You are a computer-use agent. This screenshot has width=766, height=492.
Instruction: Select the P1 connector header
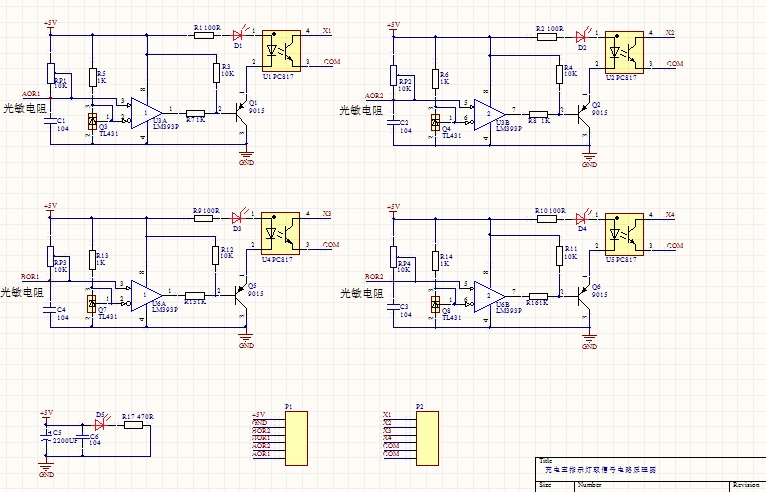(294, 436)
